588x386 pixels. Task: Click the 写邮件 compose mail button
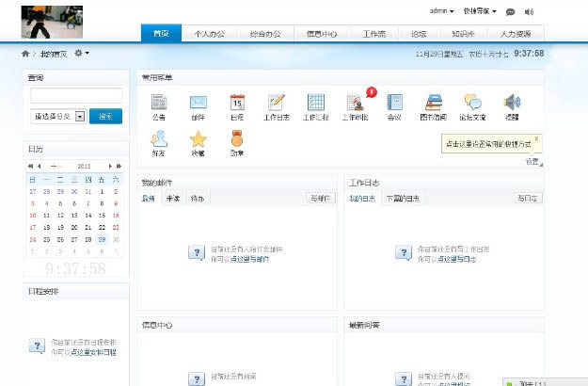point(320,199)
